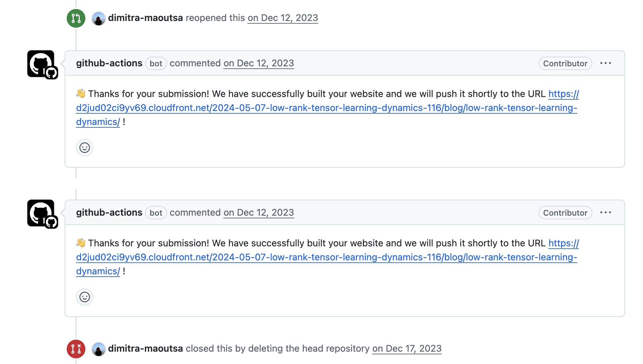
Task: Click dimitra-maoutsa username in closed event
Action: tap(145, 349)
